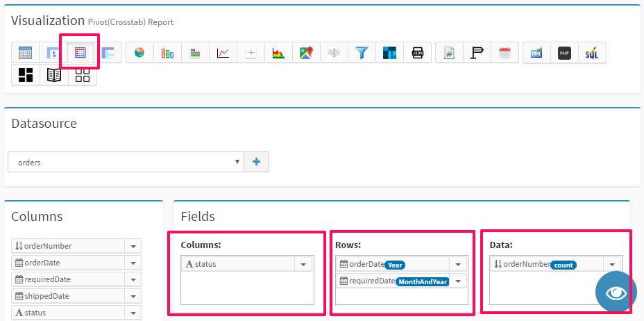
Task: Select orderDate field in left Columns list
Action: click(68, 263)
